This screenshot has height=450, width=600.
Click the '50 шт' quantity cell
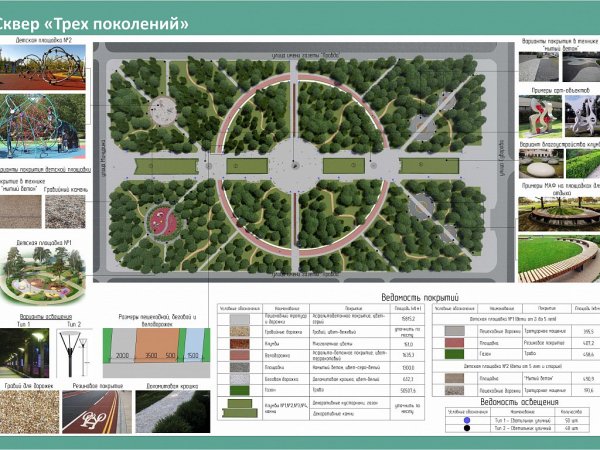pyautogui.click(x=571, y=420)
